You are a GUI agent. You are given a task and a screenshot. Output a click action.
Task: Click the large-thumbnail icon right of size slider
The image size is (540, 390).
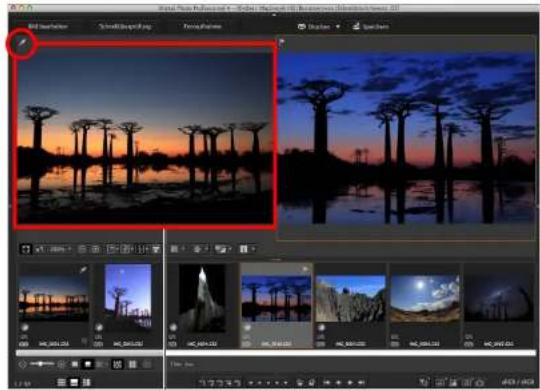coord(62,364)
